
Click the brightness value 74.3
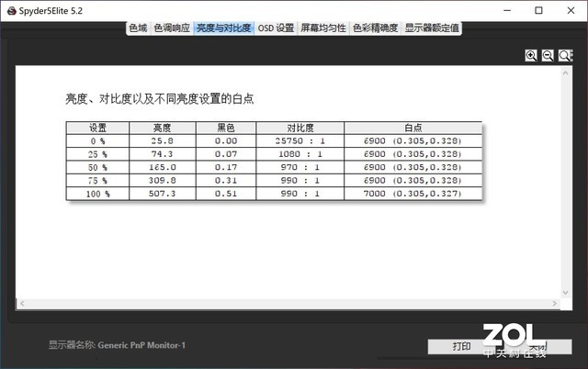click(x=162, y=154)
